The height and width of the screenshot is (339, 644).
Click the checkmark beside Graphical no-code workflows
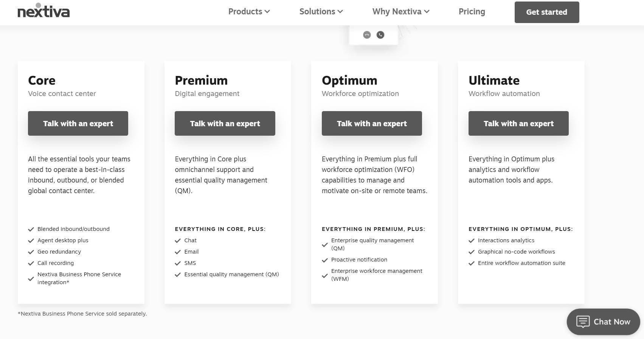(x=472, y=252)
